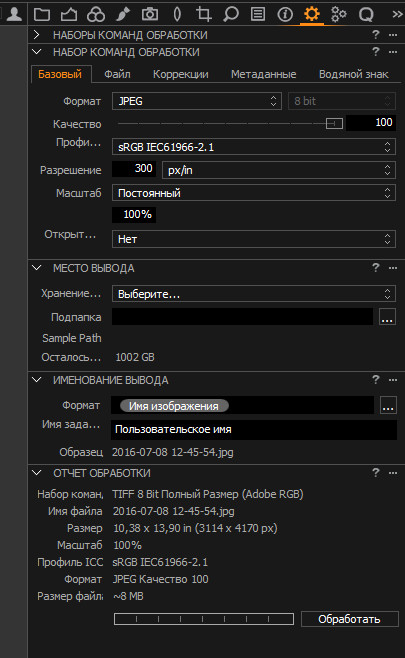The width and height of the screenshot is (405, 658).
Task: Open the Хранение Выберите dropdown
Action: (253, 294)
